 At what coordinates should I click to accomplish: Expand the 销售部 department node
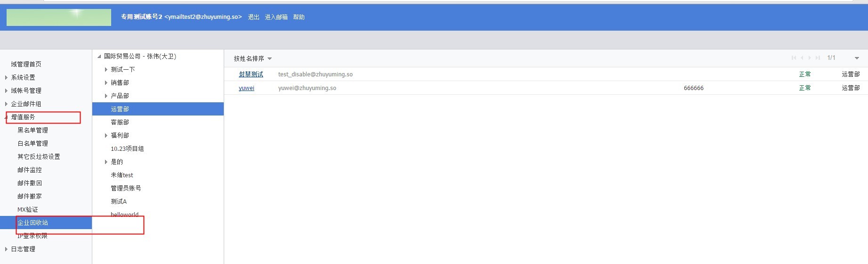pos(106,82)
